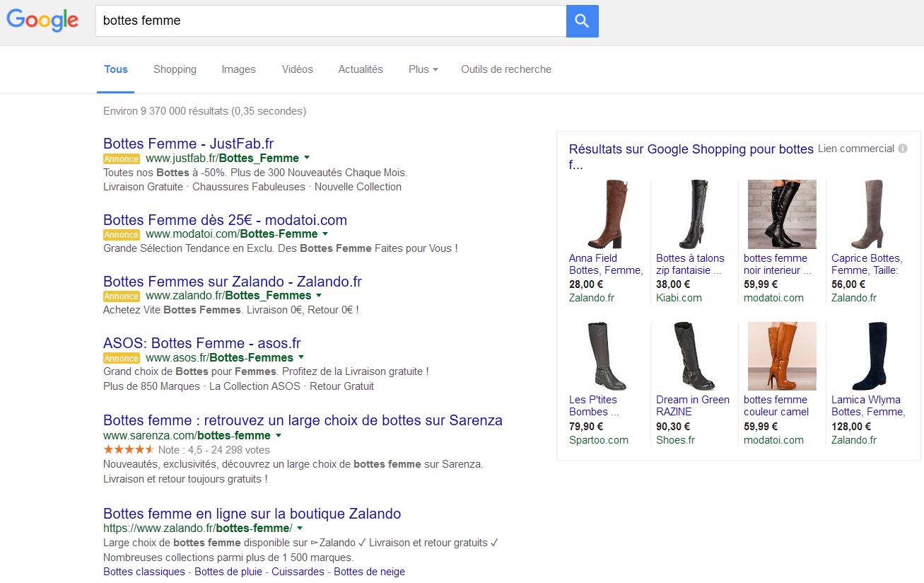This screenshot has width=924, height=583.
Task: Open Résultats sur Google Shopping heading link
Action: click(691, 156)
